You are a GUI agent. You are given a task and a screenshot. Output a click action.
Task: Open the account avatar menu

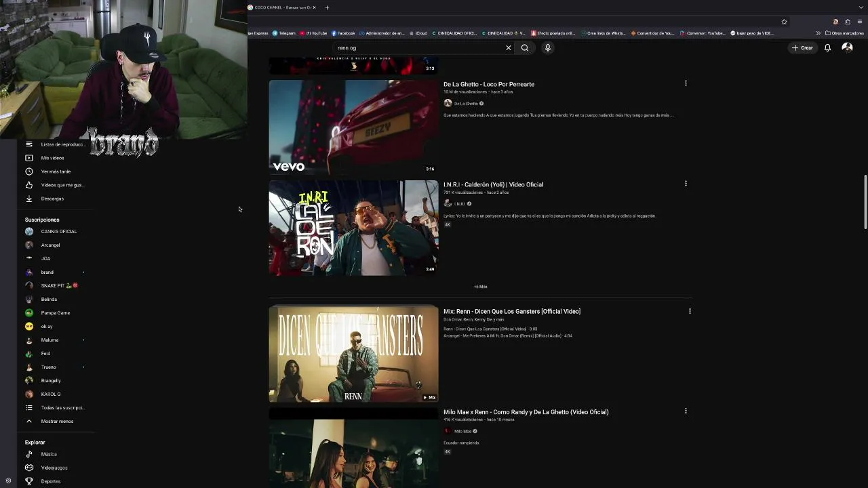click(x=847, y=47)
